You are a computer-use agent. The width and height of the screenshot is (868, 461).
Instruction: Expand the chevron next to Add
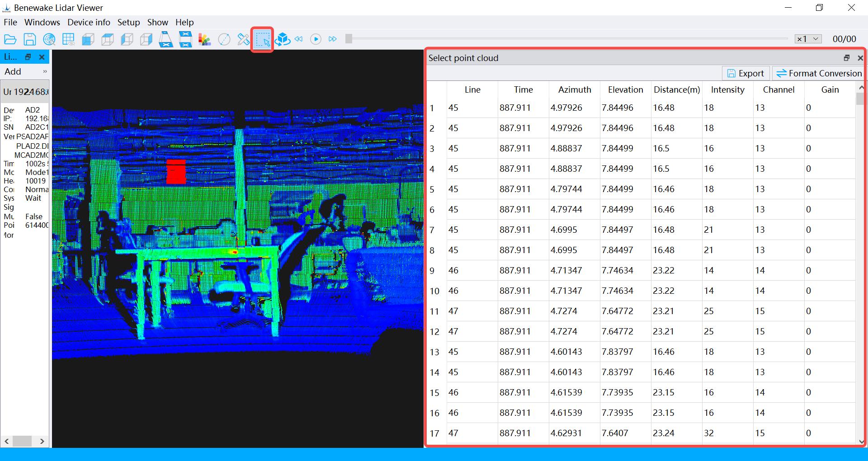coord(45,71)
